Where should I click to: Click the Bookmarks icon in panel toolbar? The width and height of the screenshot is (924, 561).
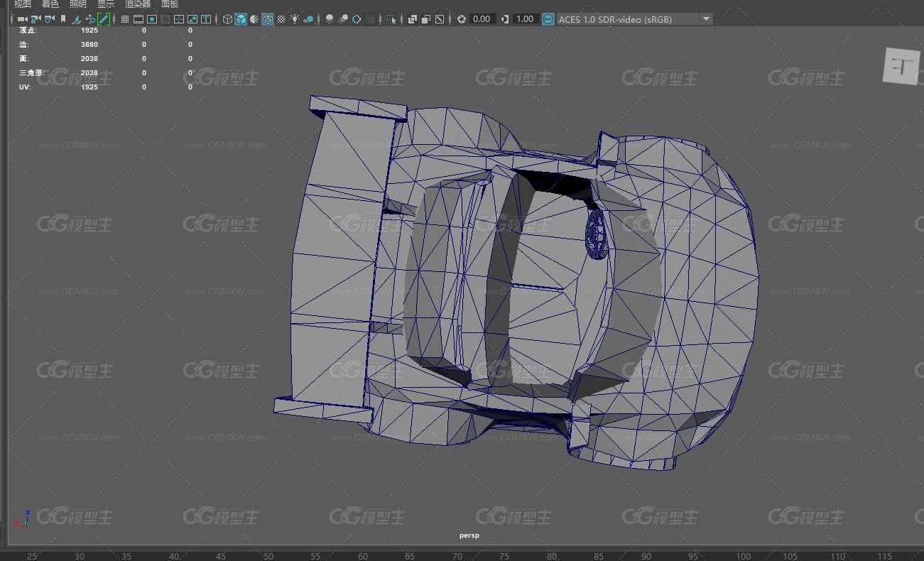click(x=63, y=19)
